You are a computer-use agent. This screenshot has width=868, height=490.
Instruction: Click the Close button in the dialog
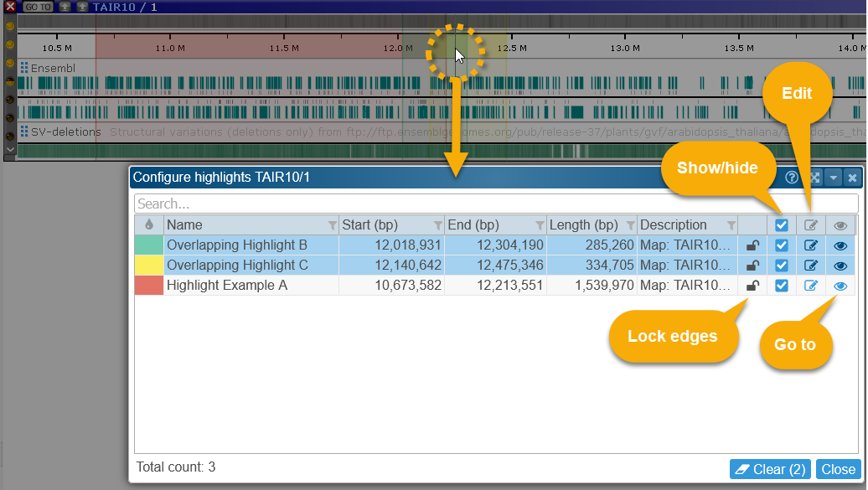(838, 469)
